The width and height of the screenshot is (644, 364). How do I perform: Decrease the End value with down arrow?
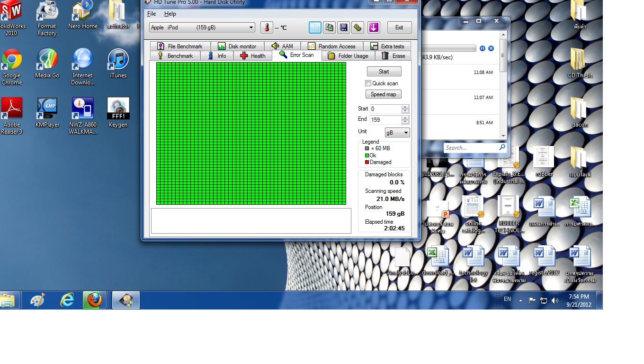coord(405,122)
